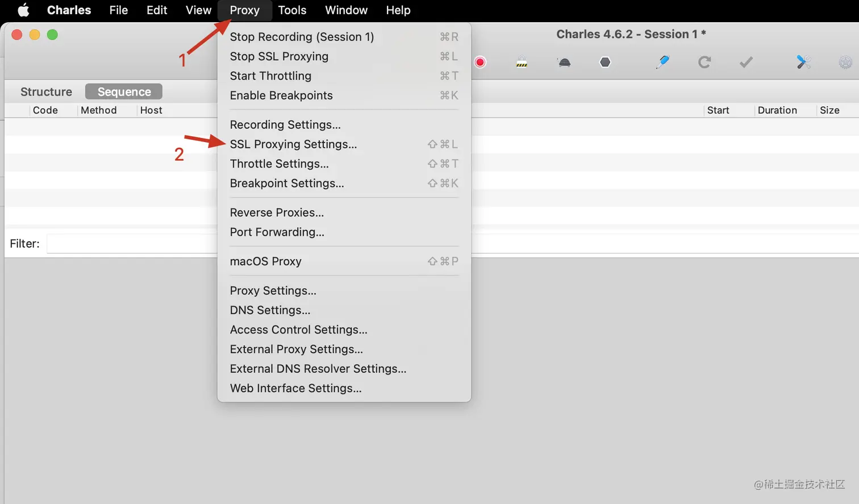
Task: Open the Edit menu
Action: (157, 10)
